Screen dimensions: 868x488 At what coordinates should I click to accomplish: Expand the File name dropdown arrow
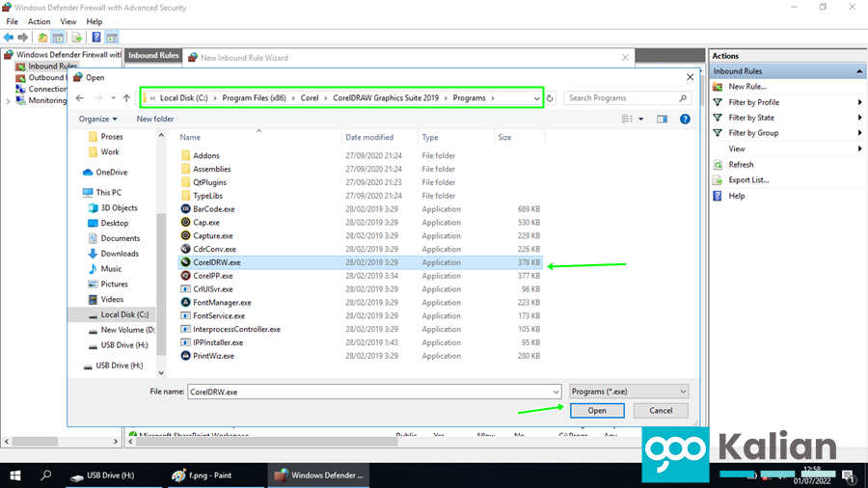click(x=556, y=392)
